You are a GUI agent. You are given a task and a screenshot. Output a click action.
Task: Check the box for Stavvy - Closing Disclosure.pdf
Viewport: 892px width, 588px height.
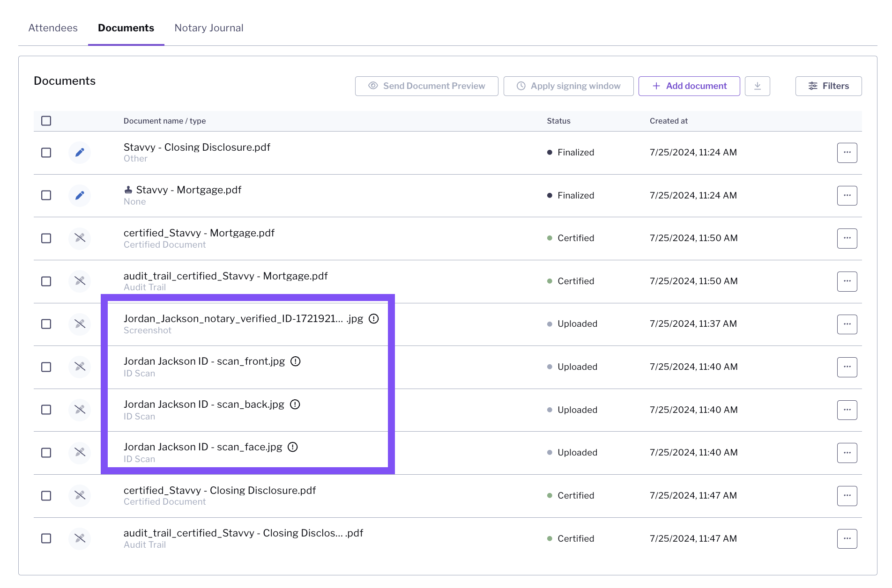(46, 153)
